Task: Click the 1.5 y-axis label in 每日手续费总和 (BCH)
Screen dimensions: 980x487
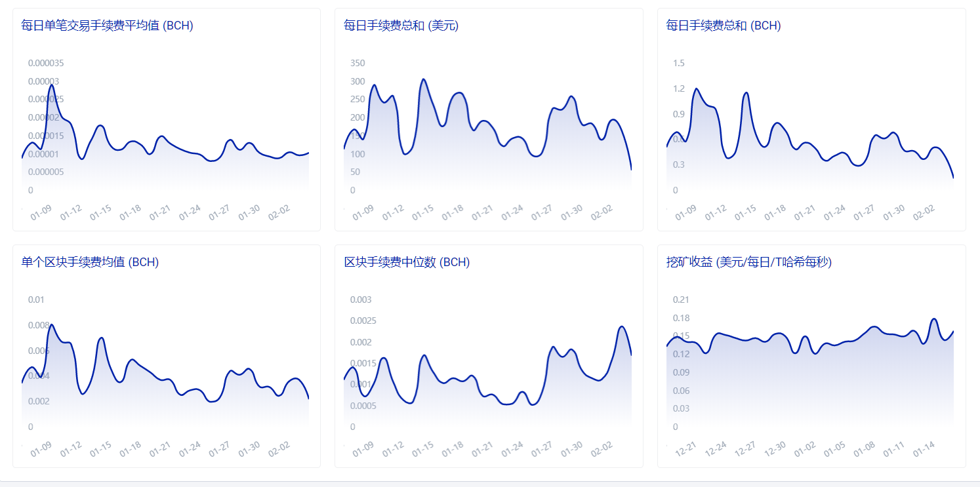Action: coord(678,63)
